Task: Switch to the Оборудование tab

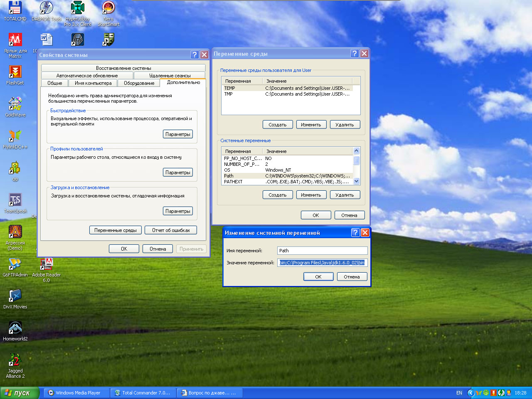Action: (x=139, y=83)
